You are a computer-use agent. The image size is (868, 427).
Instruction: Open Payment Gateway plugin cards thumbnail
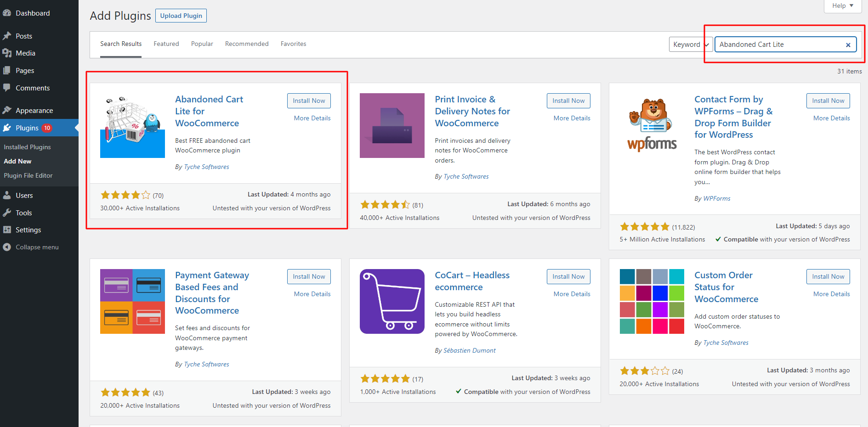point(132,301)
